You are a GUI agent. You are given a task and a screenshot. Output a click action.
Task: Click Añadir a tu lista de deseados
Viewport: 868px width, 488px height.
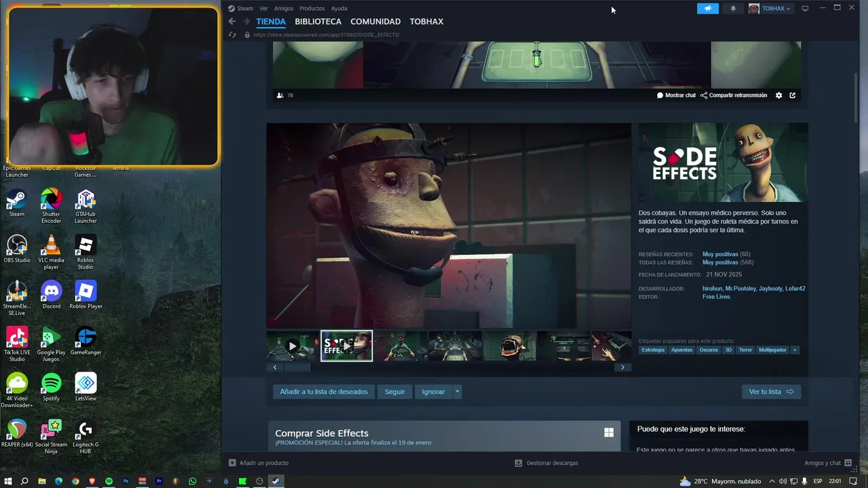(324, 392)
